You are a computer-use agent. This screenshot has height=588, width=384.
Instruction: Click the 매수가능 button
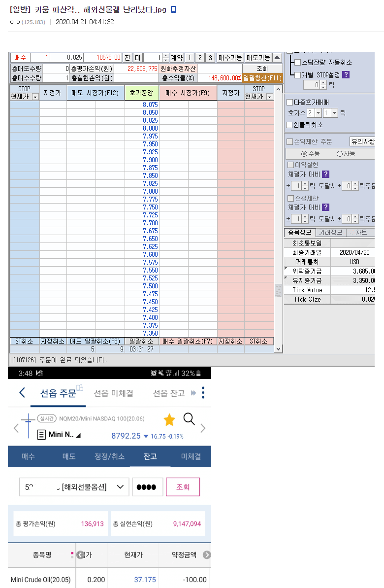click(x=230, y=58)
